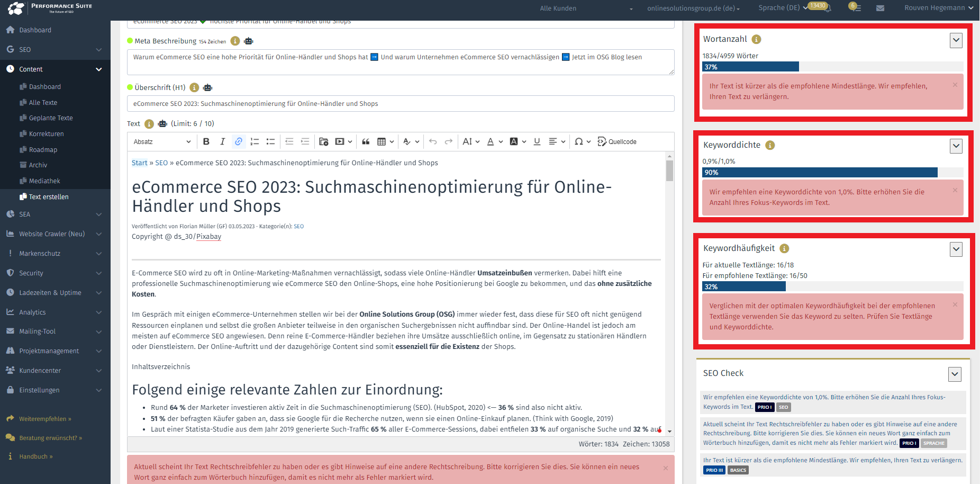Screen dimensions: 980x484
Task: Expand the SEA sidebar menu
Action: (55, 214)
